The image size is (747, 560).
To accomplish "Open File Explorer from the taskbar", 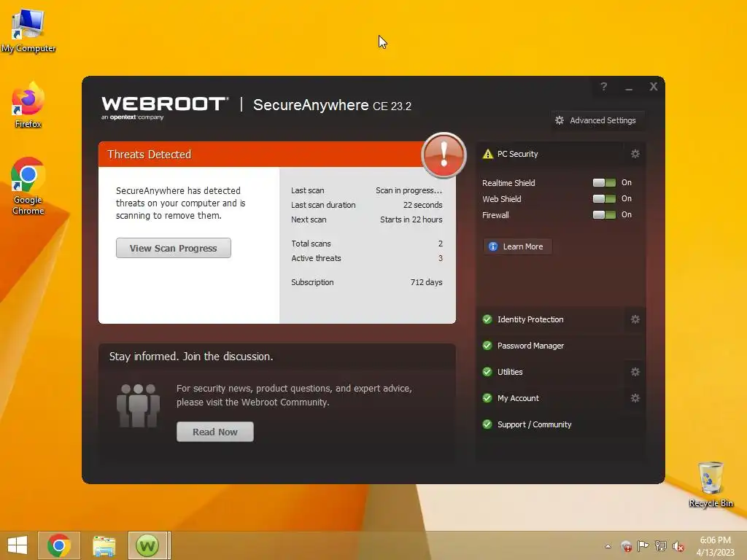I will (104, 545).
